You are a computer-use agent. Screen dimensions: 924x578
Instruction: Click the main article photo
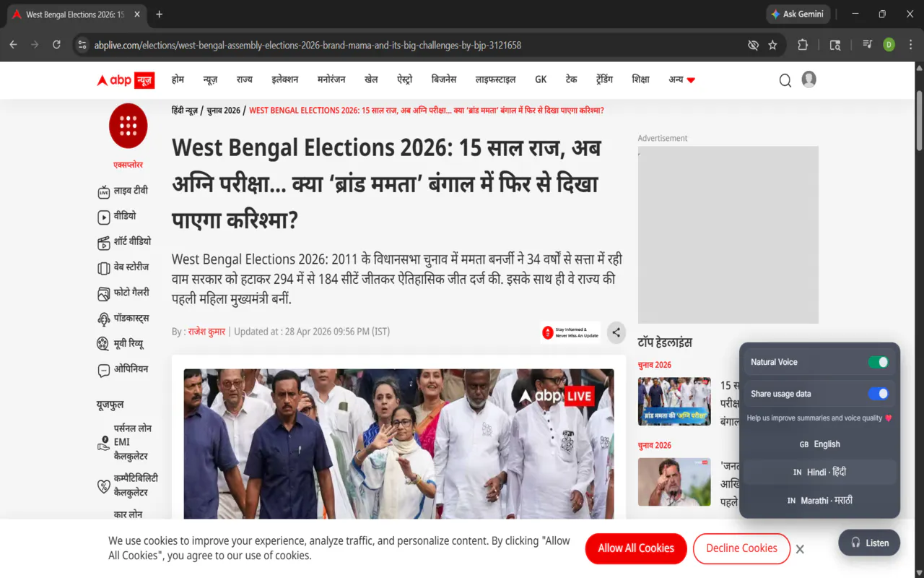point(398,444)
